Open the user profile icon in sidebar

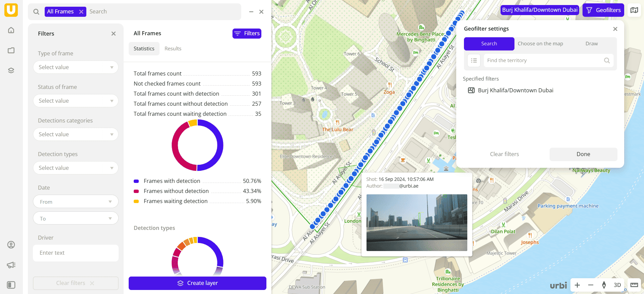click(x=11, y=245)
